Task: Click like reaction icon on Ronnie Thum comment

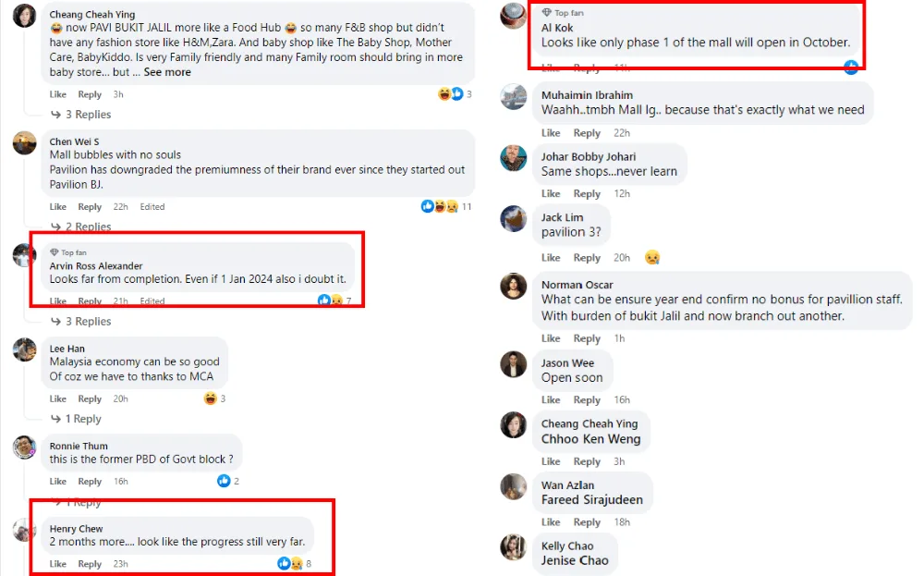Action: (223, 481)
